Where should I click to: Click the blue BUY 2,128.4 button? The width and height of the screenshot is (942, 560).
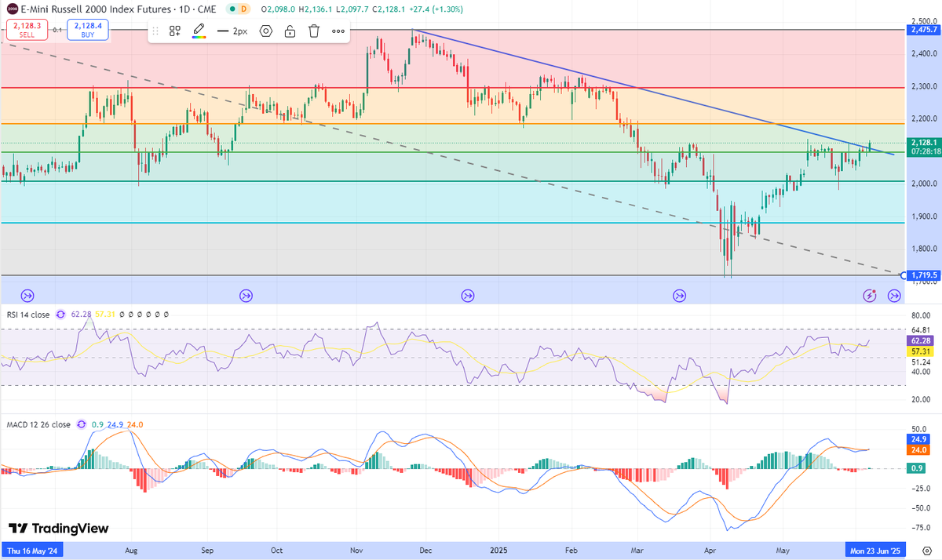pos(88,30)
